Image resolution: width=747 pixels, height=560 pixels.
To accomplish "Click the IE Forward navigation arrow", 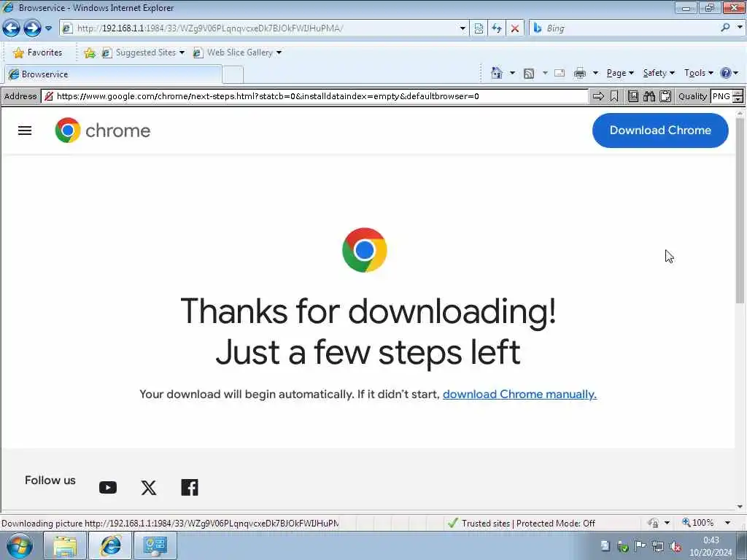I will (x=32, y=28).
